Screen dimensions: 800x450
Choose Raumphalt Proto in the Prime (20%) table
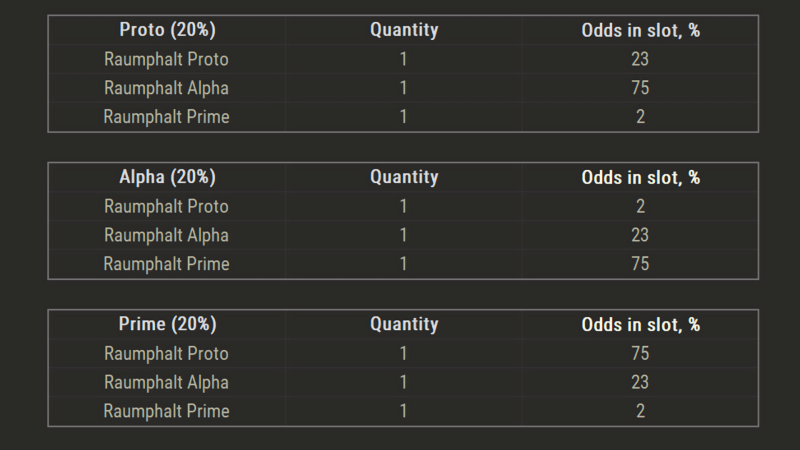point(166,353)
